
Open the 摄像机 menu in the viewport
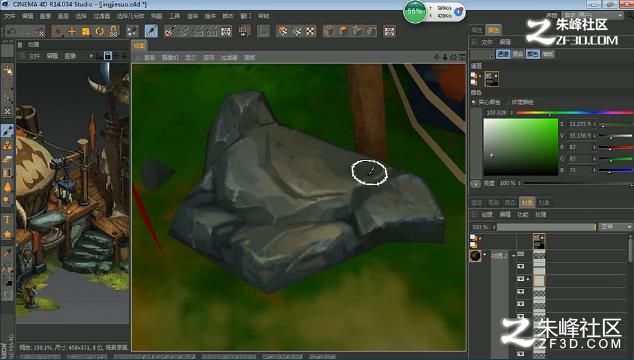(170, 57)
